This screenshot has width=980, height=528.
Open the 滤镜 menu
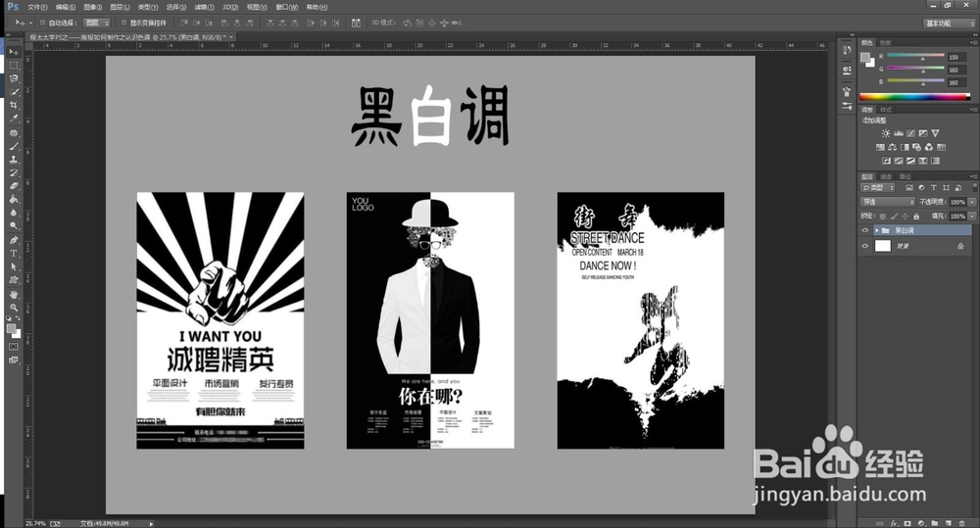pos(204,7)
